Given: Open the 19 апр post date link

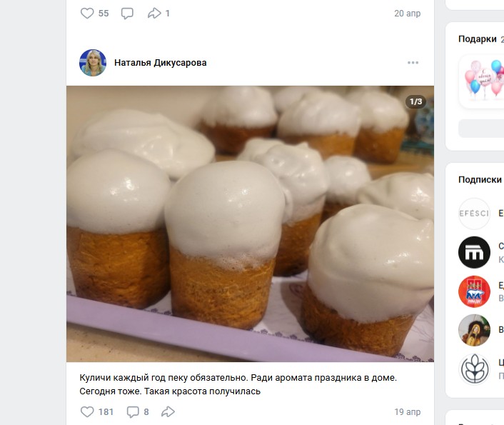Looking at the screenshot, I should (408, 412).
